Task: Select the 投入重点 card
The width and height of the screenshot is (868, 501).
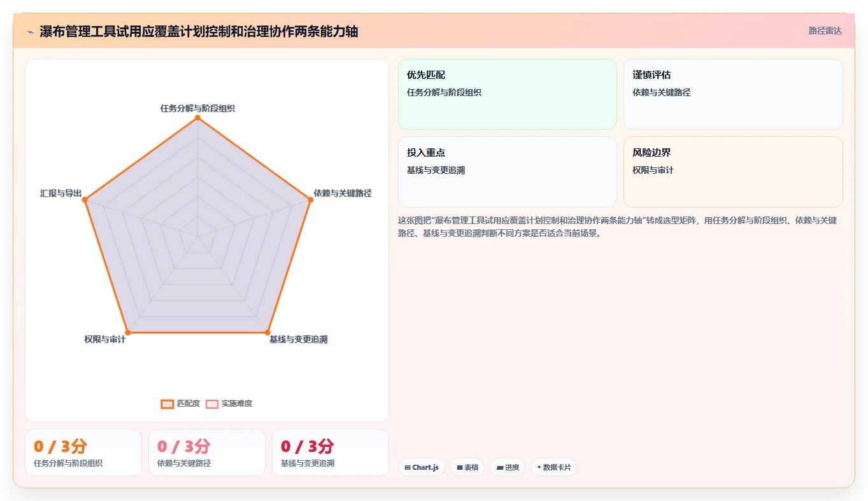Action: [508, 172]
